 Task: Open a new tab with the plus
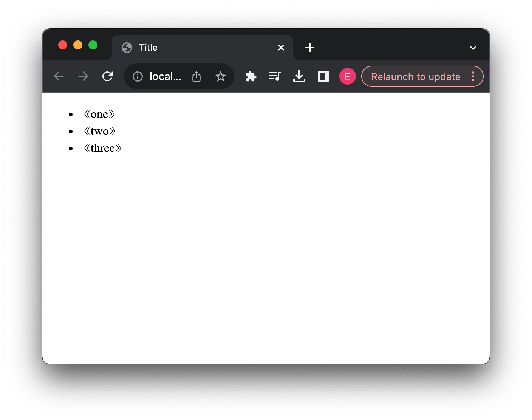(309, 48)
